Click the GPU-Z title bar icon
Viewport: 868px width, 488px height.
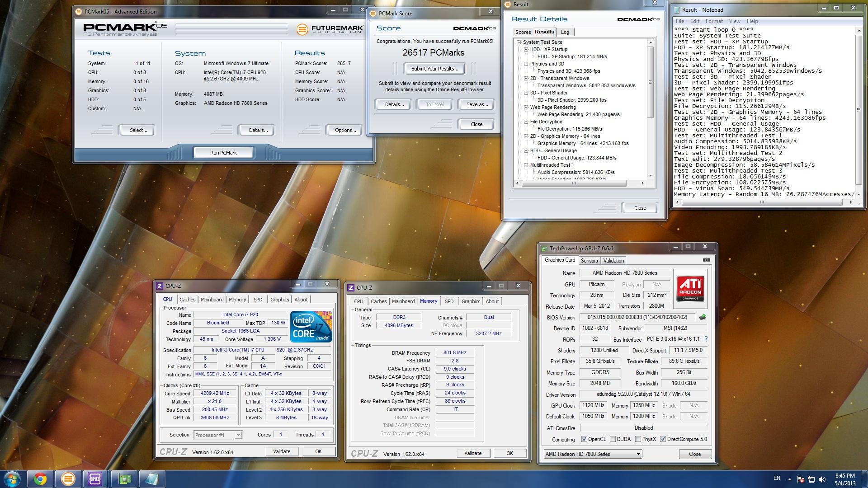click(544, 248)
